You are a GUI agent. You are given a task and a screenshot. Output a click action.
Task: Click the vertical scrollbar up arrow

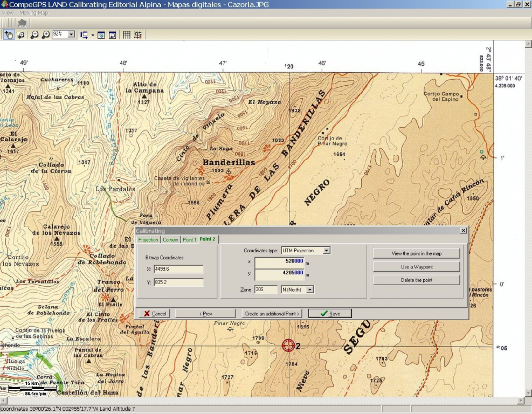tap(528, 44)
